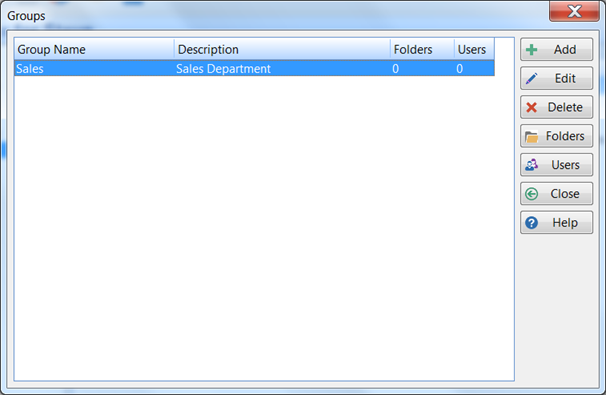
Task: Open group folders via folder icon
Action: 531,136
